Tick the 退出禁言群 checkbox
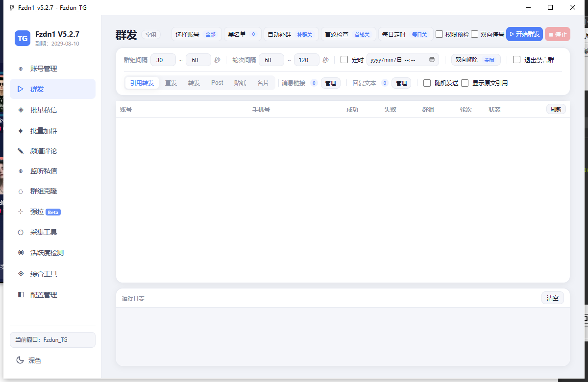Image resolution: width=588 pixels, height=382 pixels. (517, 60)
